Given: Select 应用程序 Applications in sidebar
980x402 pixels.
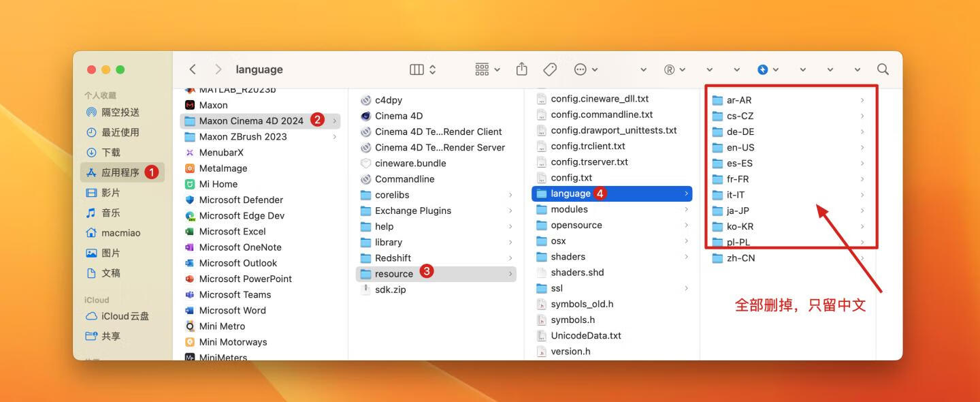Looking at the screenshot, I should point(122,172).
